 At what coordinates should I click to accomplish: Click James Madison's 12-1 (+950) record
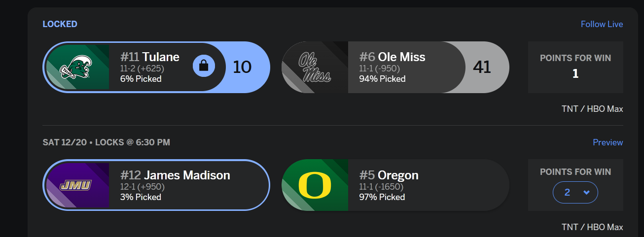[143, 187]
